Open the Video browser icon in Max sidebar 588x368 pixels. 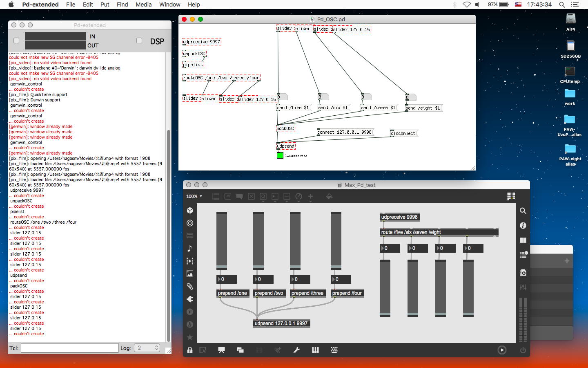point(190,261)
